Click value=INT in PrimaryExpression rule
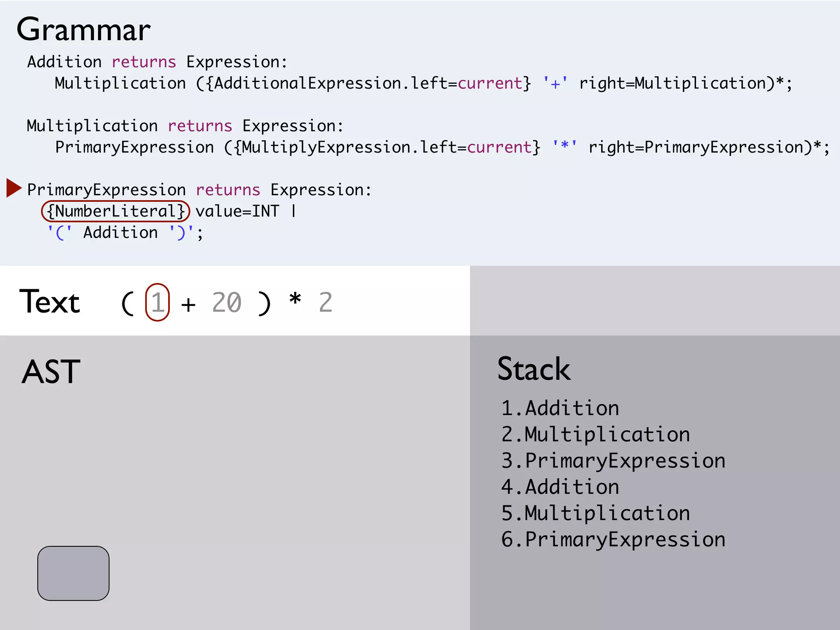The width and height of the screenshot is (840, 630). (x=237, y=211)
